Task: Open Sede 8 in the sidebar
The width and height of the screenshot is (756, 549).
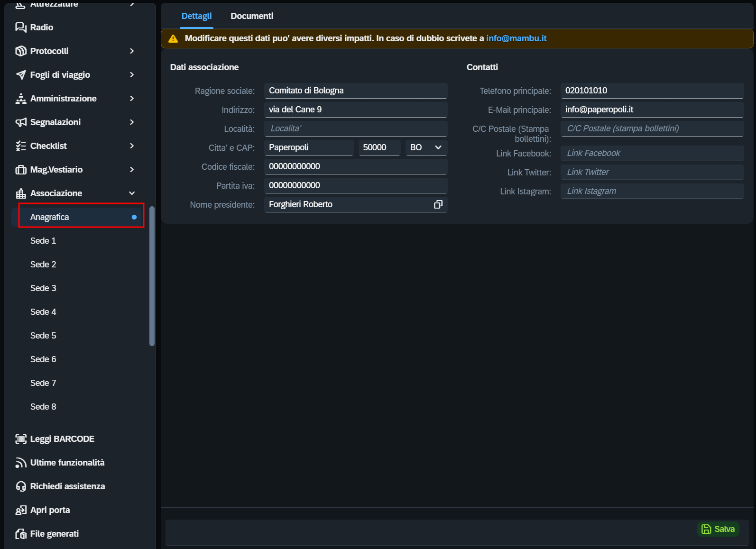Action: coord(43,407)
